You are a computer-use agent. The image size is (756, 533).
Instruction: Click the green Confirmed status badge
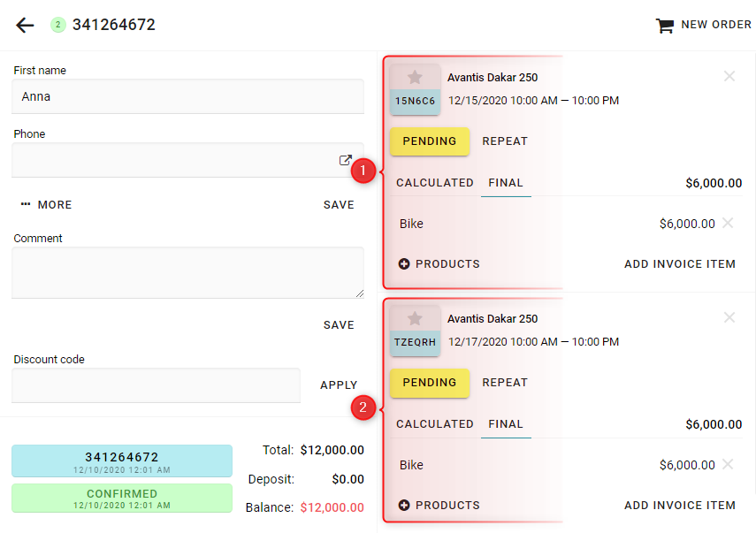tap(122, 499)
